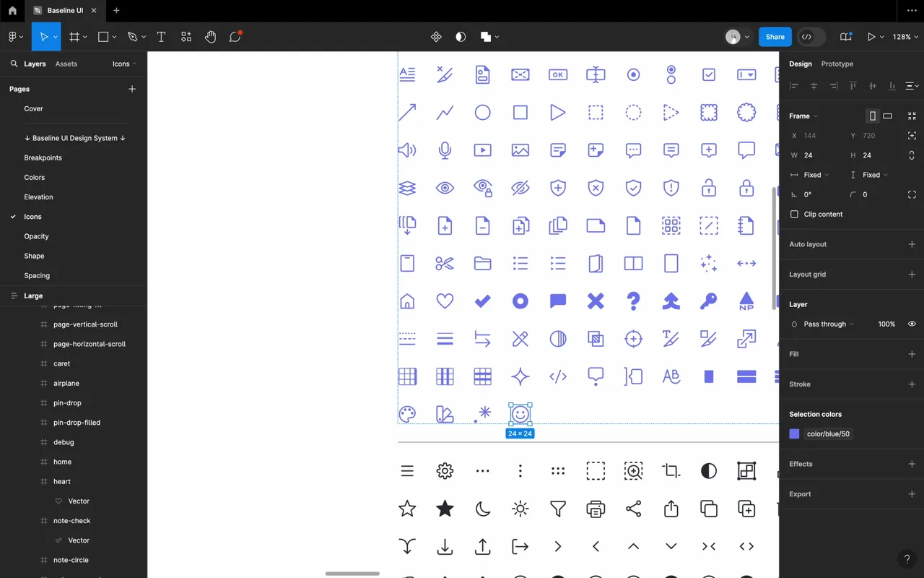
Task: Select the palette icon on the canvas
Action: 407,414
